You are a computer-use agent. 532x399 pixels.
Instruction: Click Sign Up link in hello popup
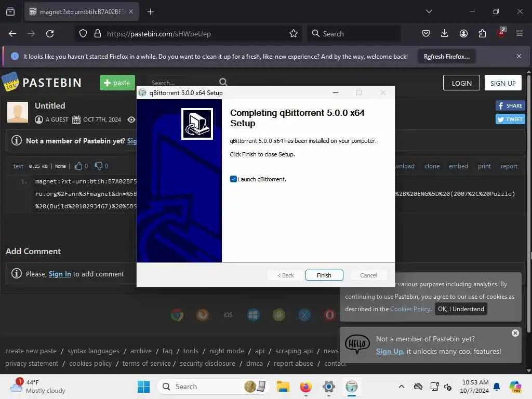coord(390,352)
